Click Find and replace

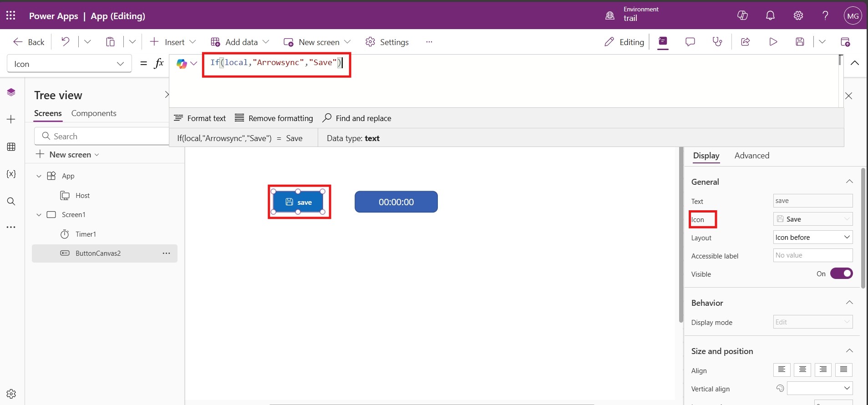coord(357,118)
